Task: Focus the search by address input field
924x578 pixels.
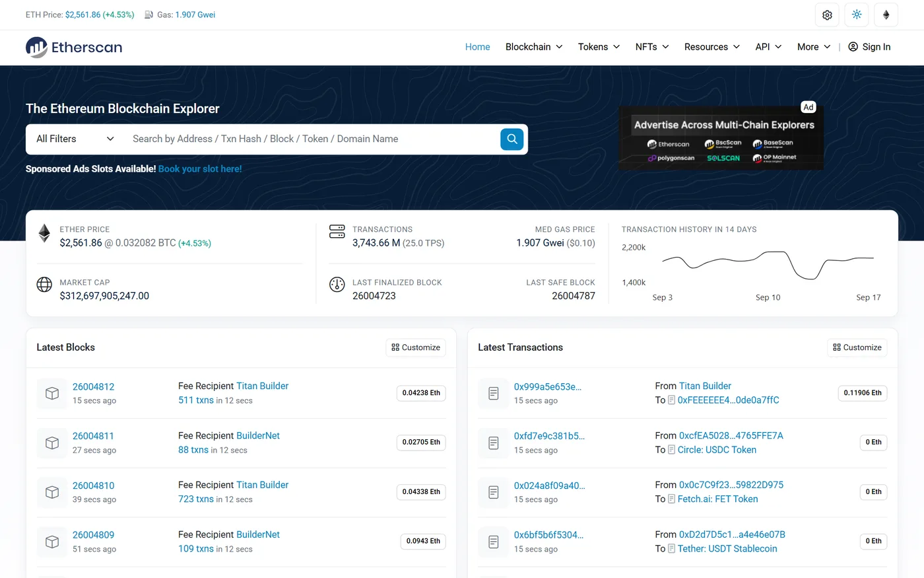Action: [x=313, y=139]
